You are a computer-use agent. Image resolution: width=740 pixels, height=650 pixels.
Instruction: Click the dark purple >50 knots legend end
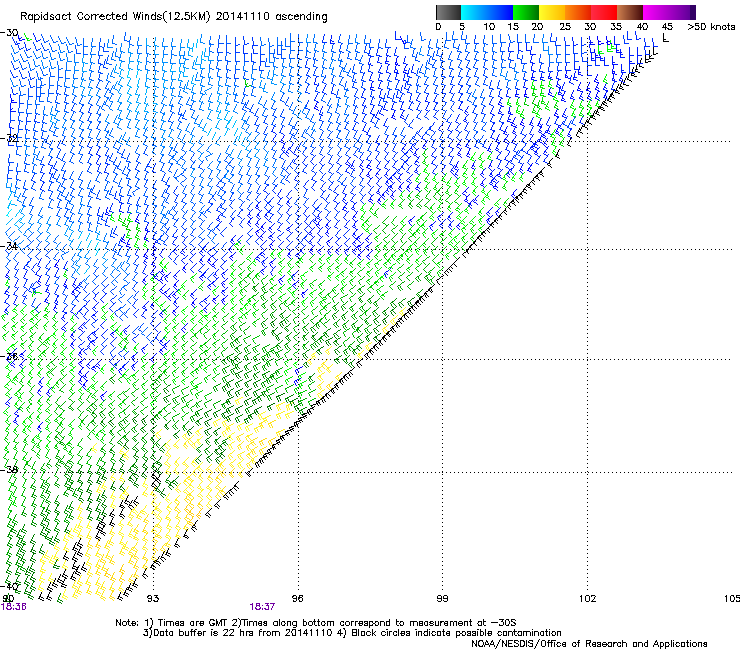click(x=692, y=12)
